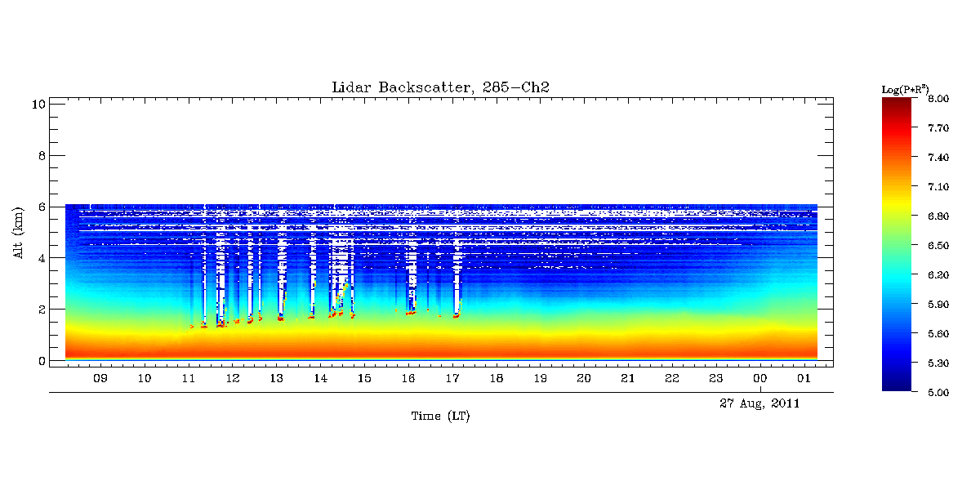Click altitude tick label 0

point(40,360)
